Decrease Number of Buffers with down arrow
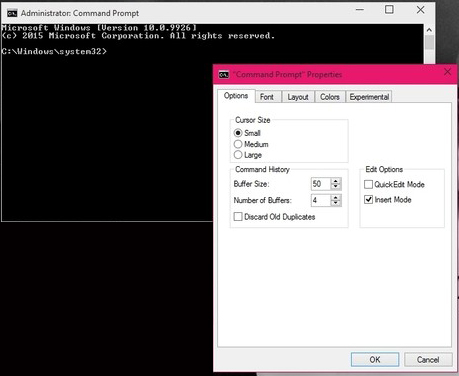 point(336,203)
